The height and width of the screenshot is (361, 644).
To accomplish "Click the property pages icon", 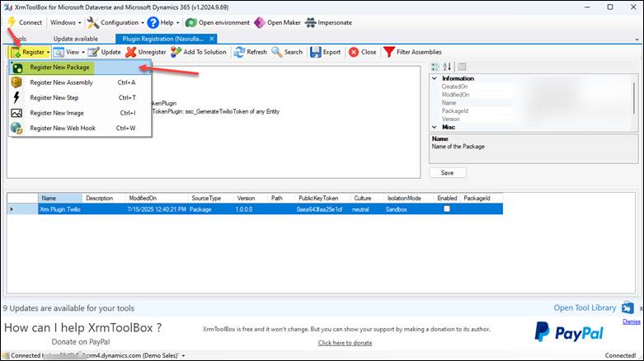I will point(462,67).
